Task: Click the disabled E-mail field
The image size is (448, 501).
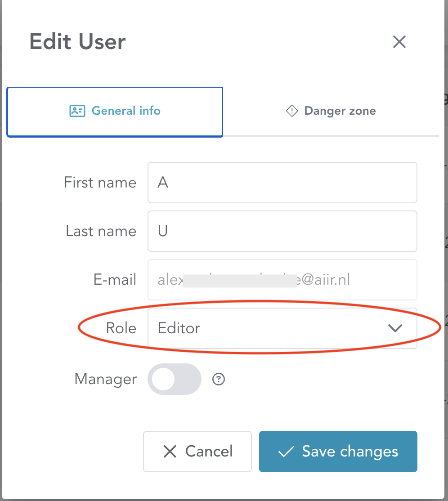Action: pyautogui.click(x=282, y=280)
